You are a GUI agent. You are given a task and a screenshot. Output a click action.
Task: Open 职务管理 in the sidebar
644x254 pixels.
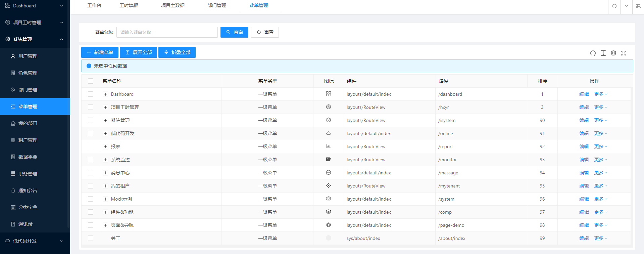tap(35, 174)
